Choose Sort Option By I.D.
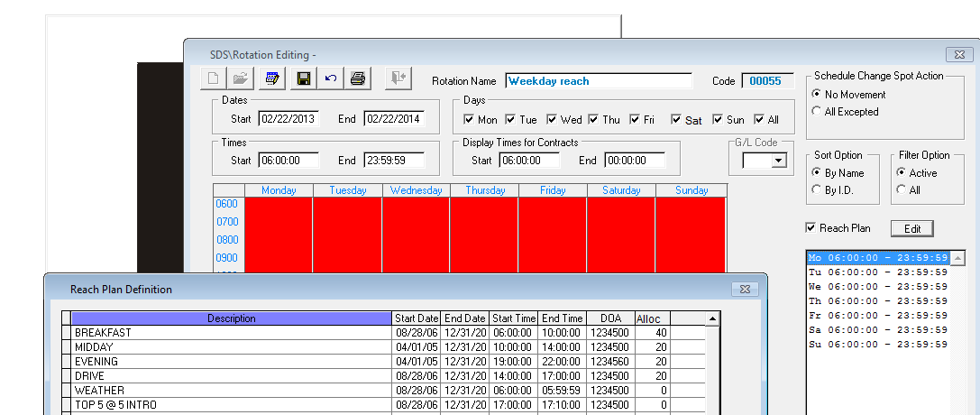 (817, 190)
